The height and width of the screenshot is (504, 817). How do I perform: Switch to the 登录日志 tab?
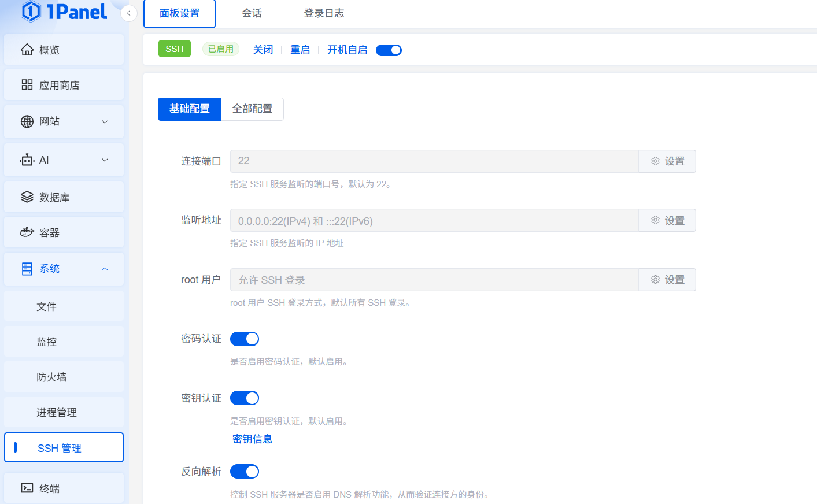click(x=324, y=13)
